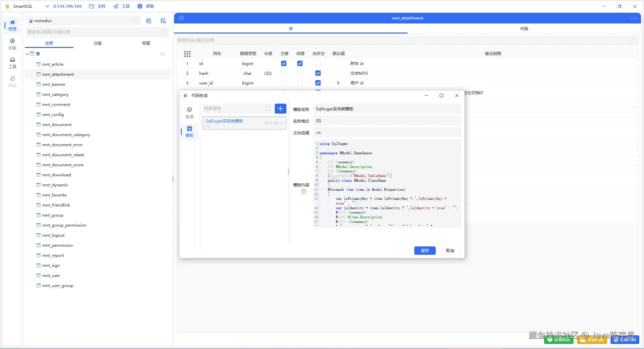Select the mnt_user_group table
Viewport: 644px width, 349px height.
tap(58, 286)
